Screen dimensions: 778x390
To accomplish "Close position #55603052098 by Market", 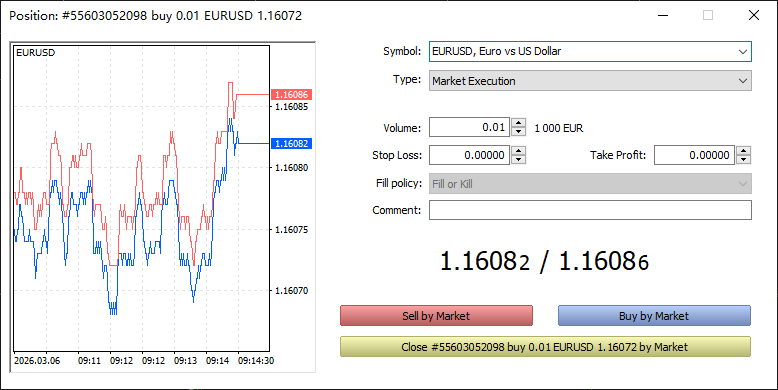I will [545, 347].
